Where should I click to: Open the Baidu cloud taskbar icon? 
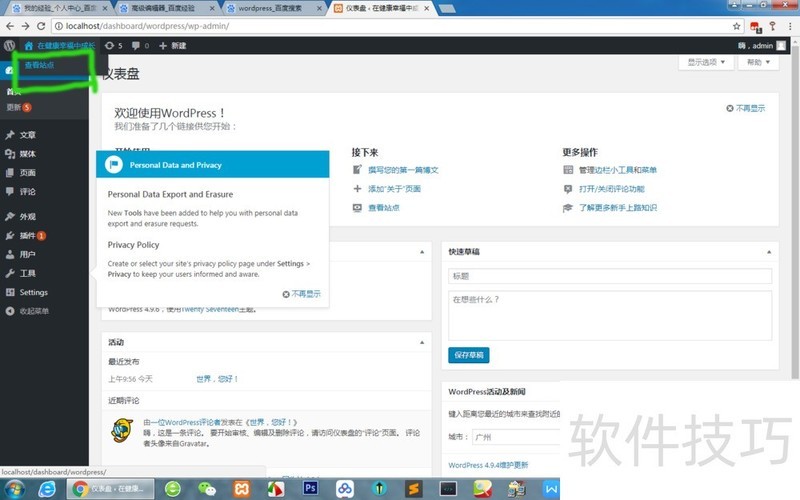pyautogui.click(x=345, y=489)
